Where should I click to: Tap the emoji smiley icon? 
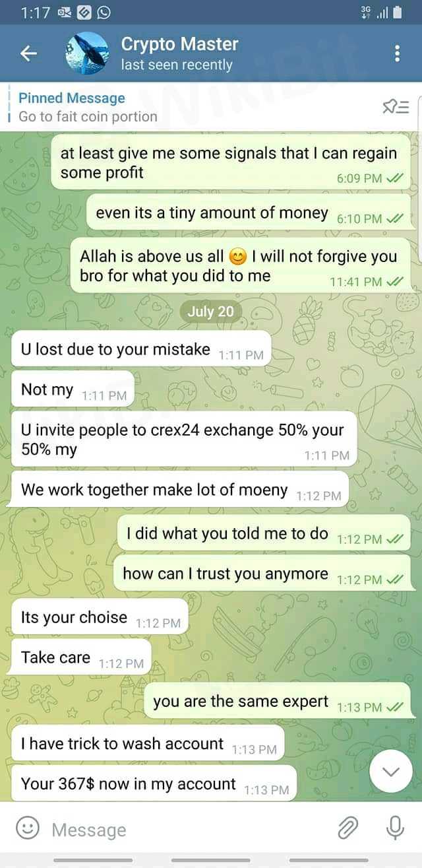(27, 828)
